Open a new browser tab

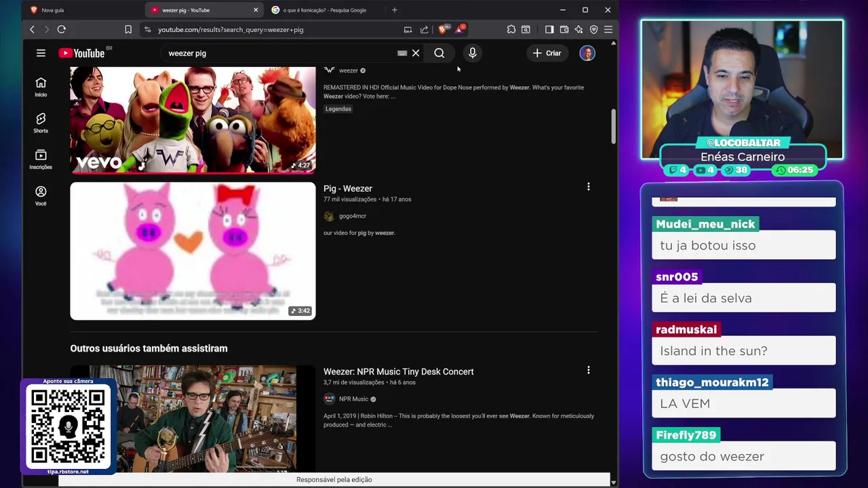(x=395, y=10)
